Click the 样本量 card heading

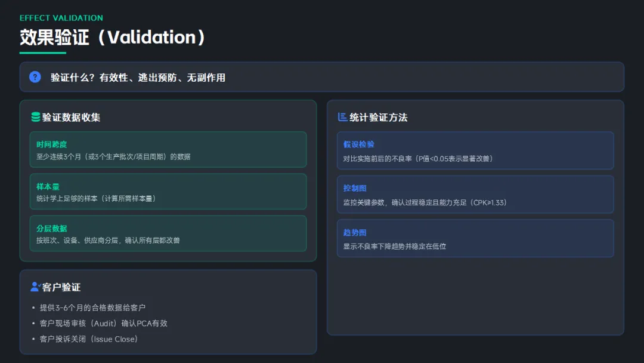48,186
